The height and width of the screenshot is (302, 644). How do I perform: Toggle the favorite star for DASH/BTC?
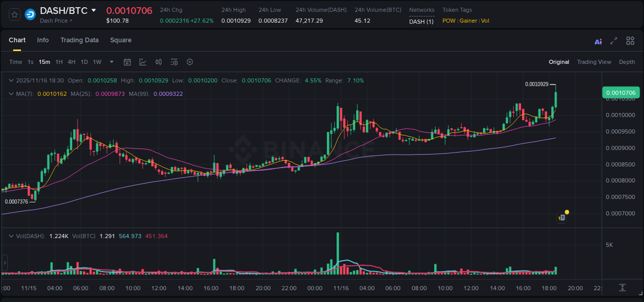pos(14,14)
